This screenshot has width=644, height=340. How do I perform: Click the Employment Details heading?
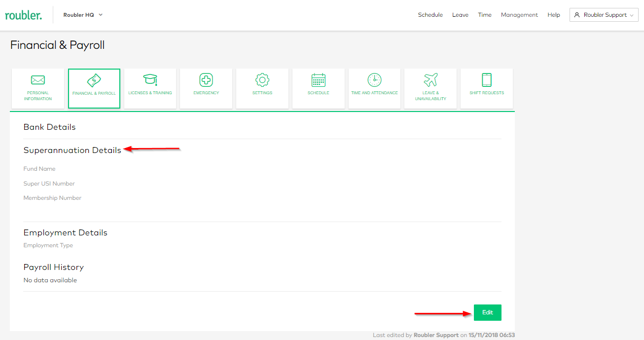(x=65, y=232)
